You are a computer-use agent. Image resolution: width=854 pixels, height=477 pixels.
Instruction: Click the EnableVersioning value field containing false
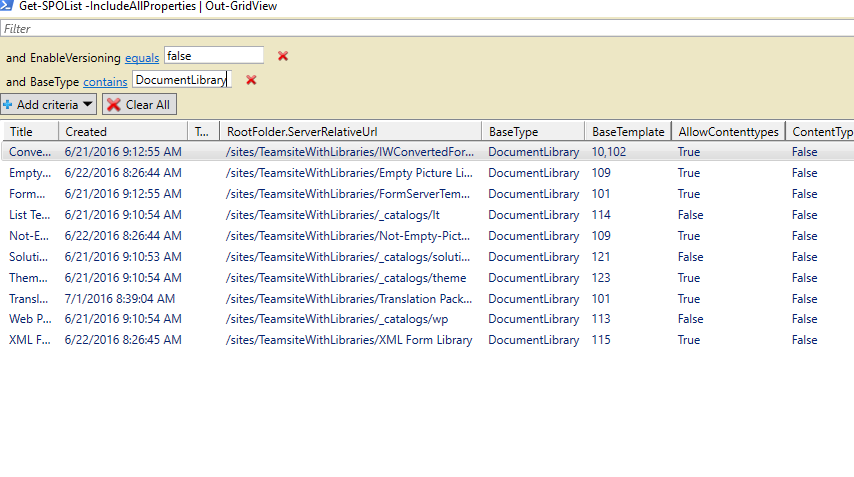click(214, 56)
